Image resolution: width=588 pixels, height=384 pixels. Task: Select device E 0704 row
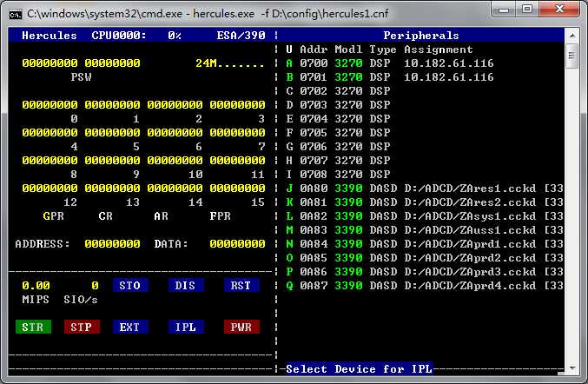(x=338, y=118)
